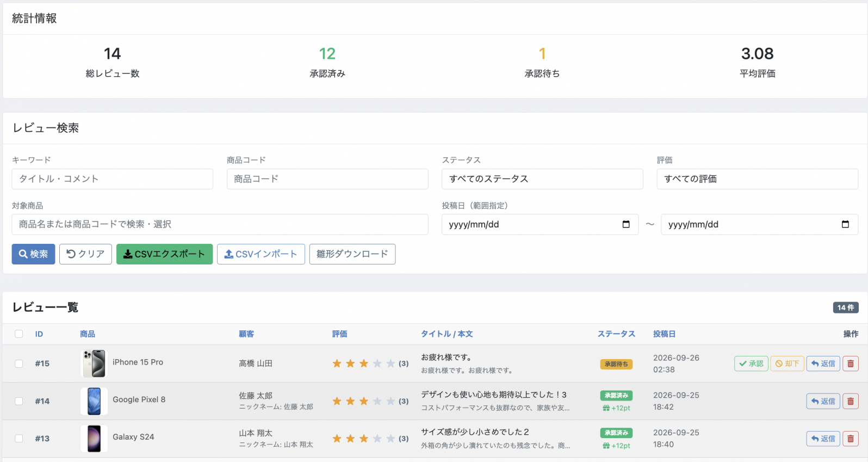Reply to review #13 with 返信 button
The width and height of the screenshot is (868, 462).
(x=823, y=439)
